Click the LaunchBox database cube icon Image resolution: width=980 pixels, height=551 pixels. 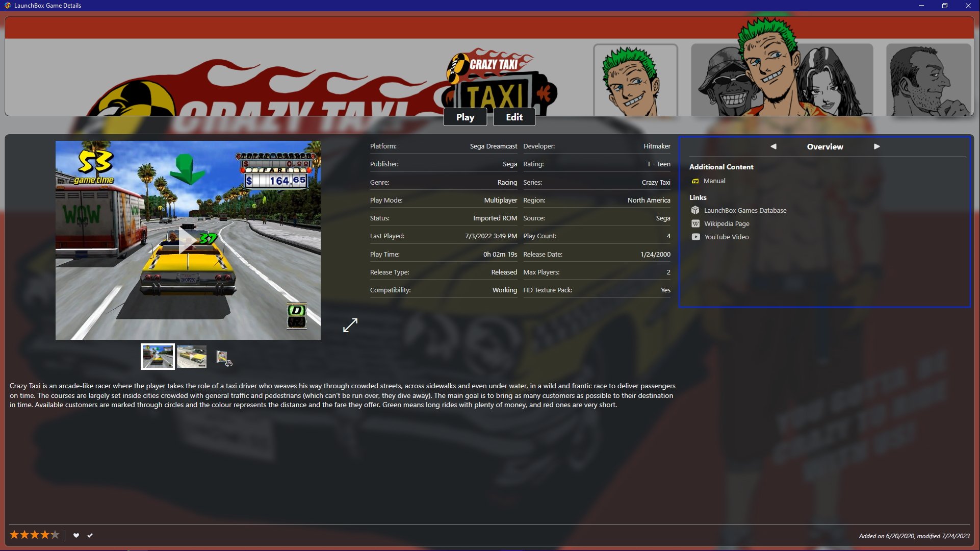[695, 210]
